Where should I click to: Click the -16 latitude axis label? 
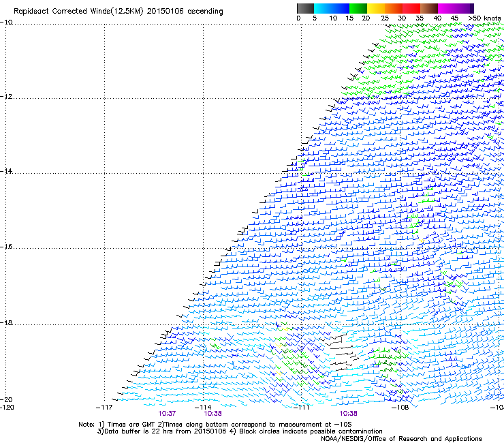(6, 247)
